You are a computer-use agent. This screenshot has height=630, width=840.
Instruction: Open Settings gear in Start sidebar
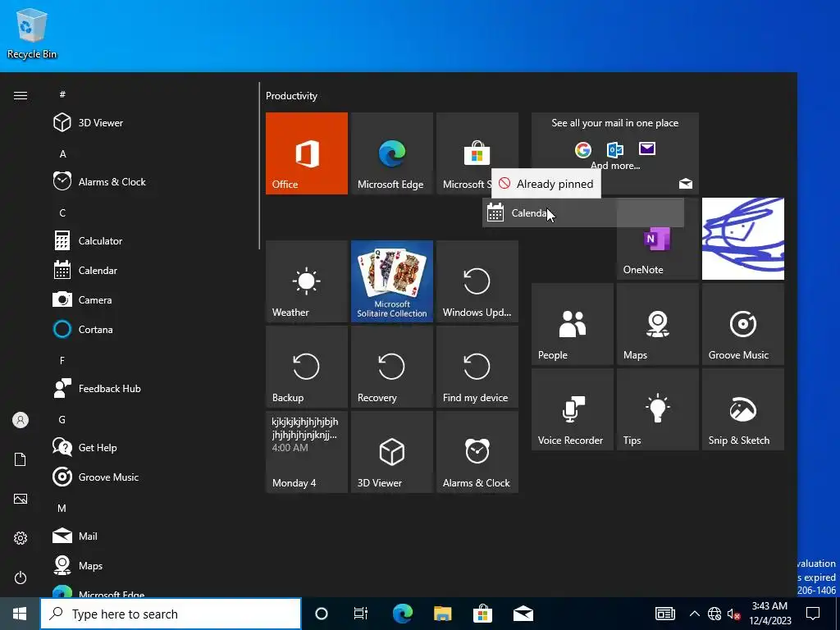(x=21, y=538)
